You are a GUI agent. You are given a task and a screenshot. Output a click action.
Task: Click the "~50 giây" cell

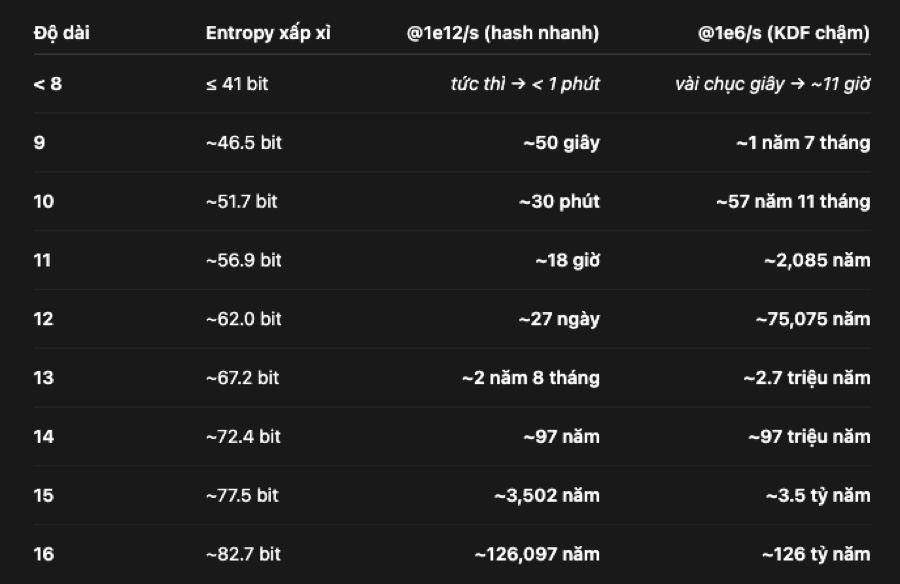tap(561, 143)
